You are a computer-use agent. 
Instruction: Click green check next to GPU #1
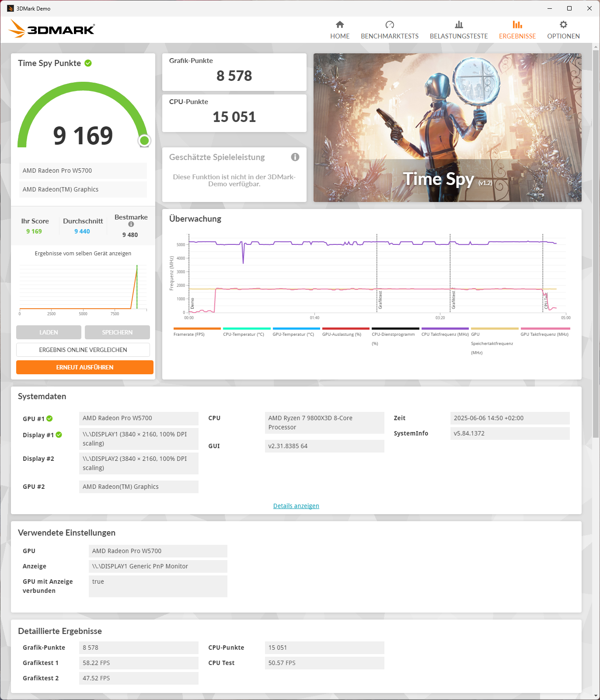(49, 418)
